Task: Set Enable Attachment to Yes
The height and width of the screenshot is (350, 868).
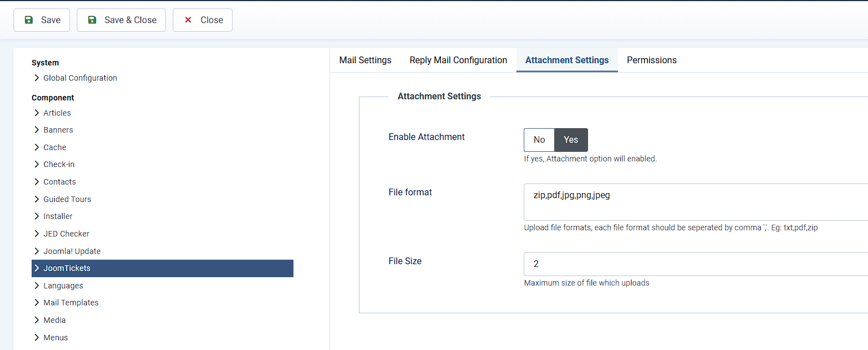Action: pyautogui.click(x=571, y=140)
